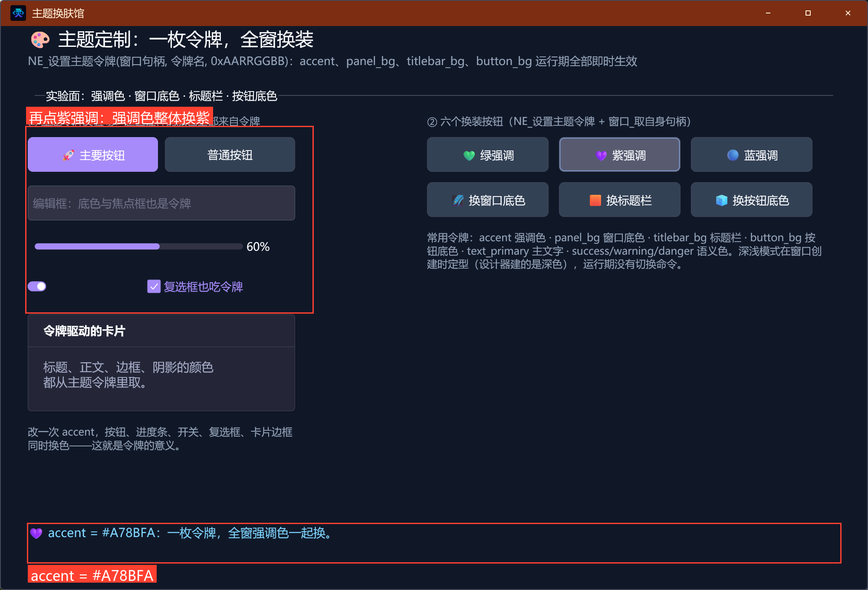Minimize the 主题换肤馆 window

point(768,13)
